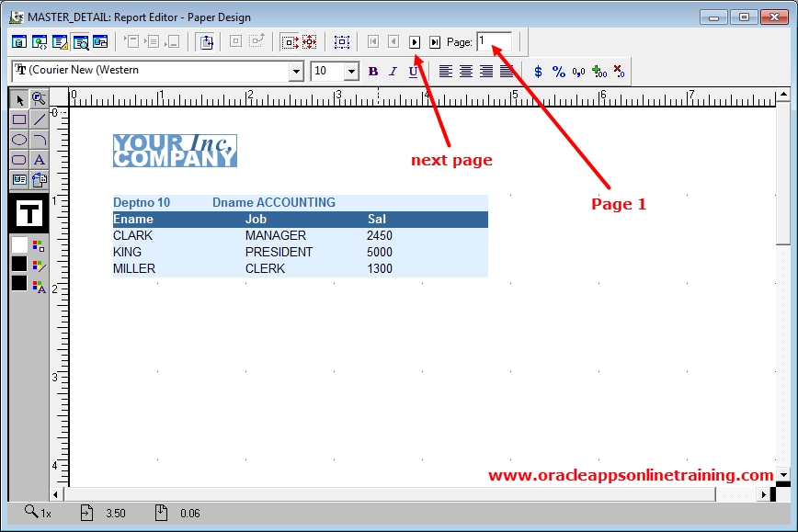The width and height of the screenshot is (798, 532).
Task: Click the box with four-way red arrows
Action: pyautogui.click(x=310, y=41)
